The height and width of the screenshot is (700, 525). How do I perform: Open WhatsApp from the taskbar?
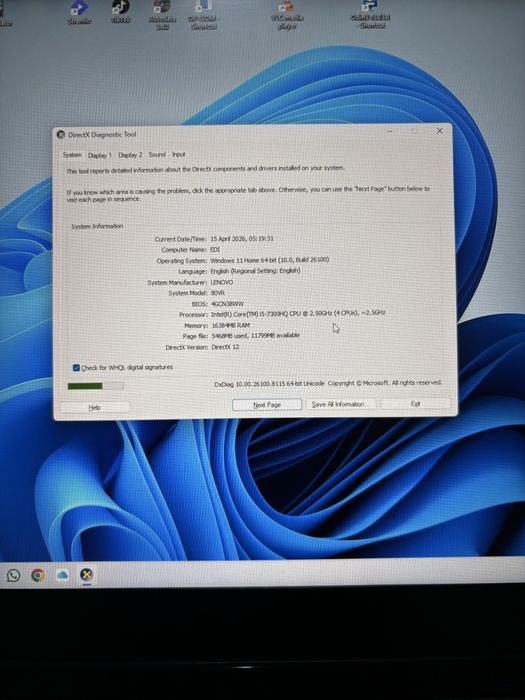pyautogui.click(x=13, y=575)
